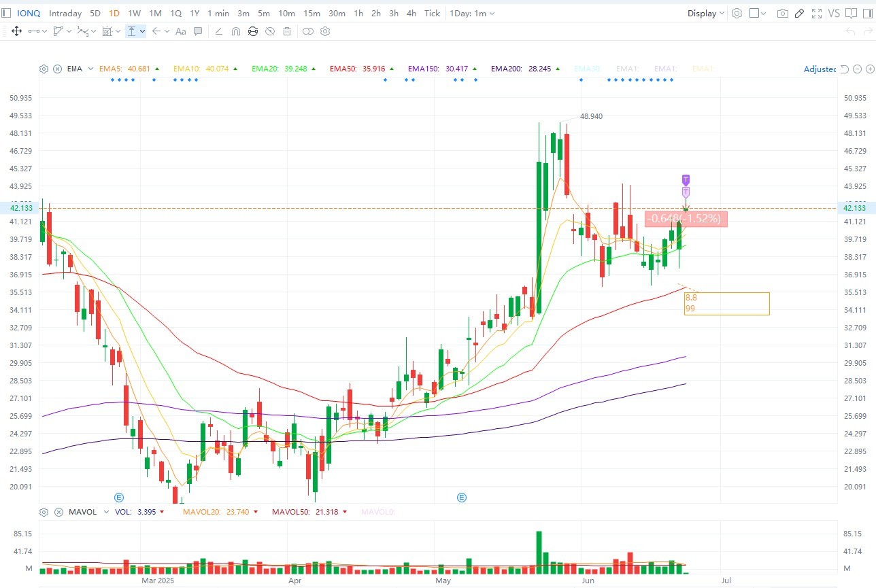Select the line segment drawing tool
Screen dimensions: 876x588
(34, 31)
